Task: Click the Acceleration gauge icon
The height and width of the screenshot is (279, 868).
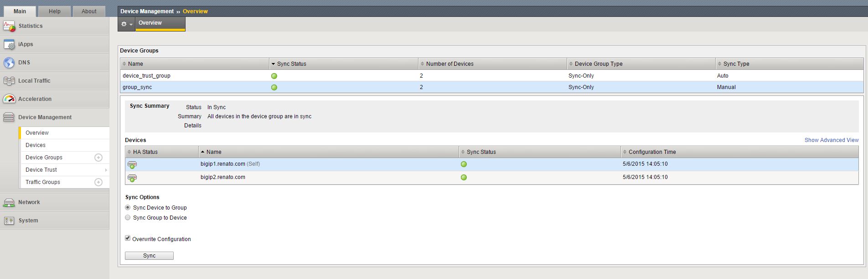Action: pyautogui.click(x=9, y=99)
